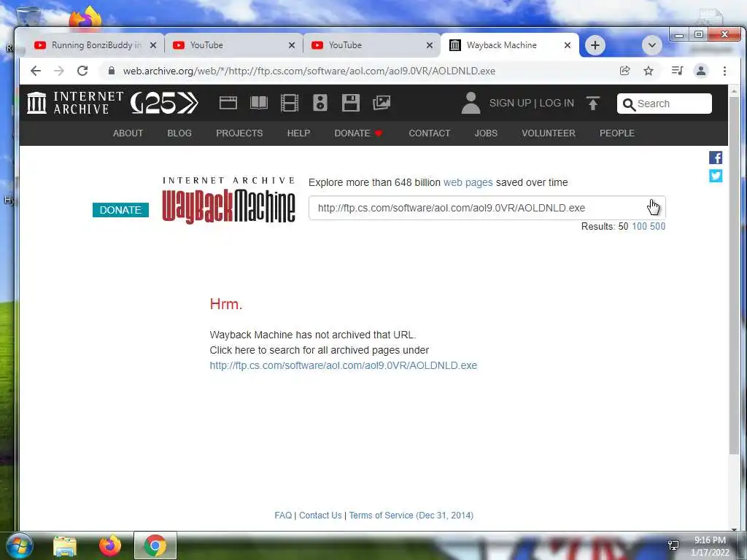The height and width of the screenshot is (560, 747).
Task: Show 100 results
Action: [x=639, y=227]
